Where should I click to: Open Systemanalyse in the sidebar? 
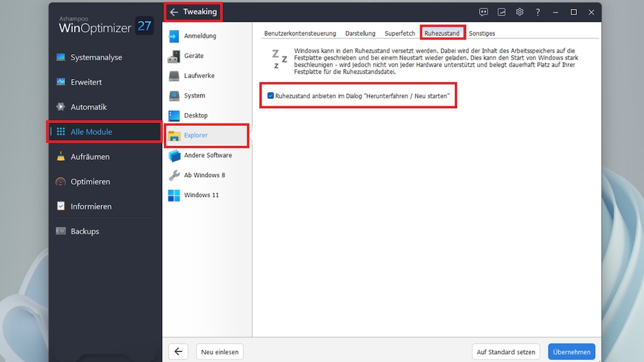pyautogui.click(x=96, y=57)
